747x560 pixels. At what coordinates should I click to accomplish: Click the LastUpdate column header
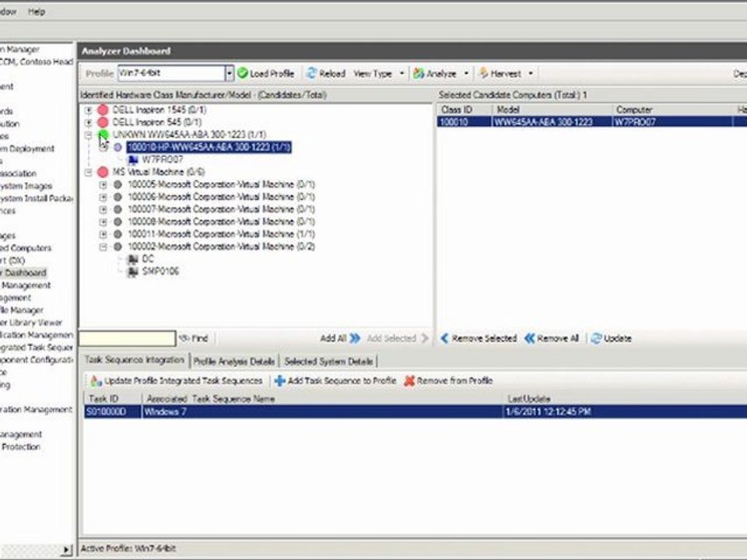coord(625,399)
